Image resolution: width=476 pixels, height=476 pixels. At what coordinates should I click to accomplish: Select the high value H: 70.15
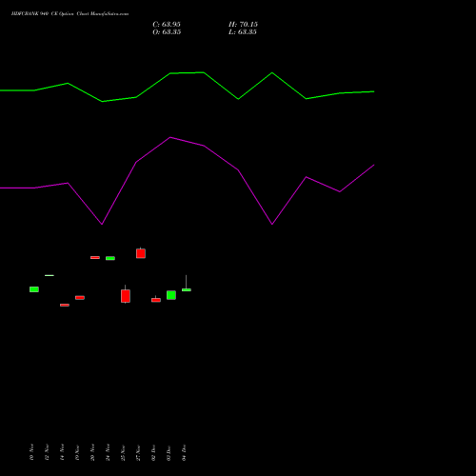coord(243,25)
